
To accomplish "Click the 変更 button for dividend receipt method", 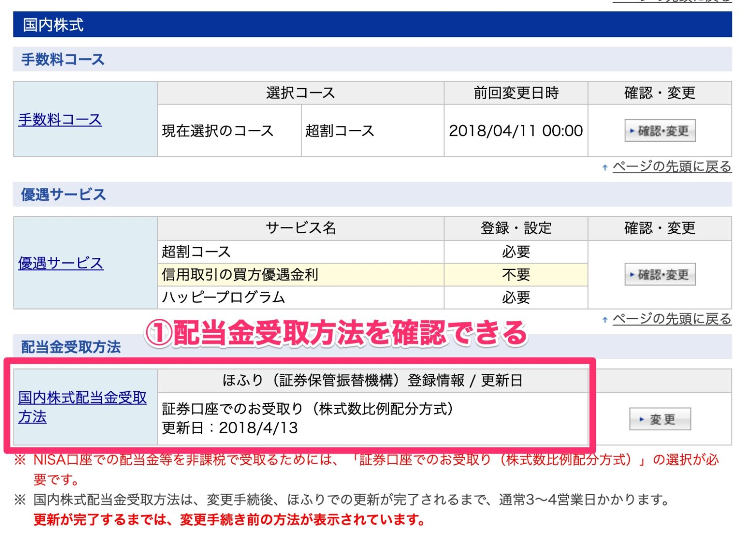I will [660, 419].
